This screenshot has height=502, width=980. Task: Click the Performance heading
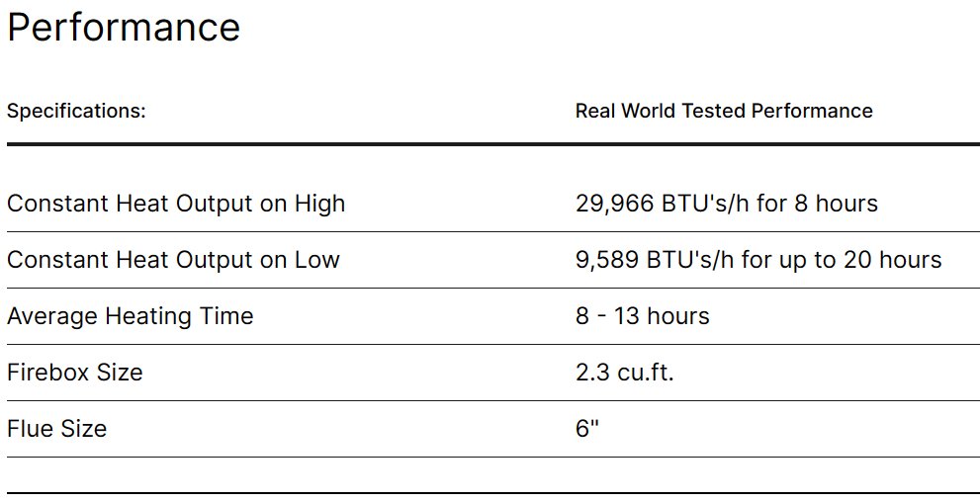124,28
